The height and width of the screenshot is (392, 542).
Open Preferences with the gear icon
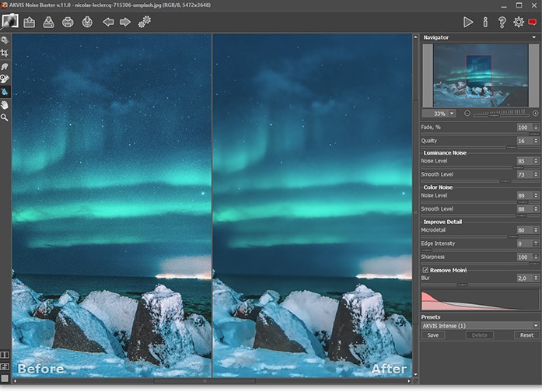click(x=519, y=22)
